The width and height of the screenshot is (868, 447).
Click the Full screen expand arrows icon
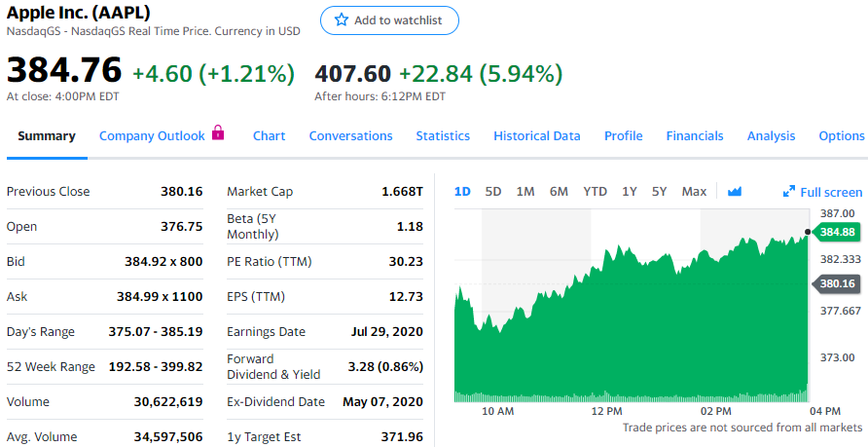pos(789,192)
